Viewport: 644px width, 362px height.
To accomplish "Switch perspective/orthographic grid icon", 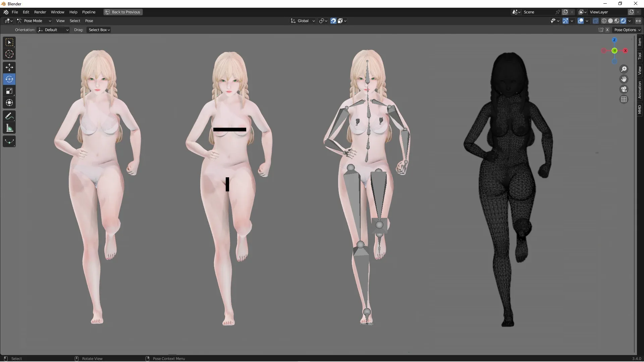I will (624, 99).
